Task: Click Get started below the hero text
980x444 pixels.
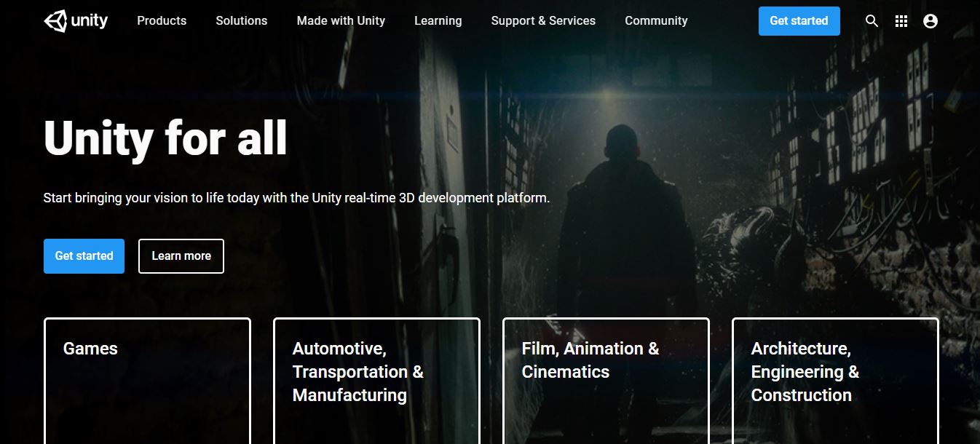Action: [x=84, y=256]
